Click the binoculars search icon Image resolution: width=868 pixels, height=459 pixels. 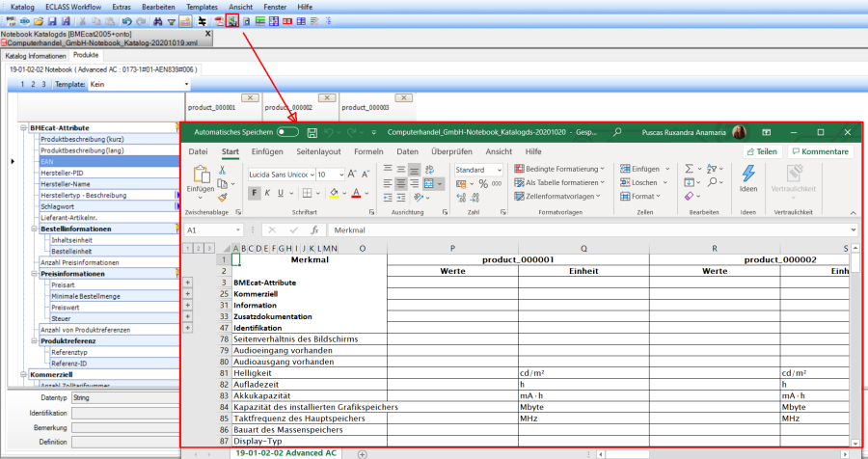coord(156,20)
